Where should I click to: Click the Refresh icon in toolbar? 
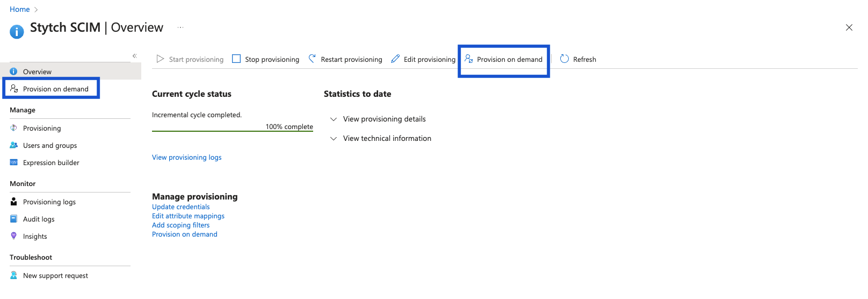click(565, 59)
